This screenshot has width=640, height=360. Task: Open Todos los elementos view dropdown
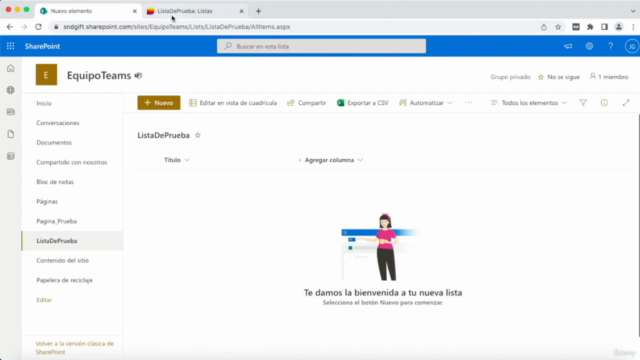[x=529, y=103]
